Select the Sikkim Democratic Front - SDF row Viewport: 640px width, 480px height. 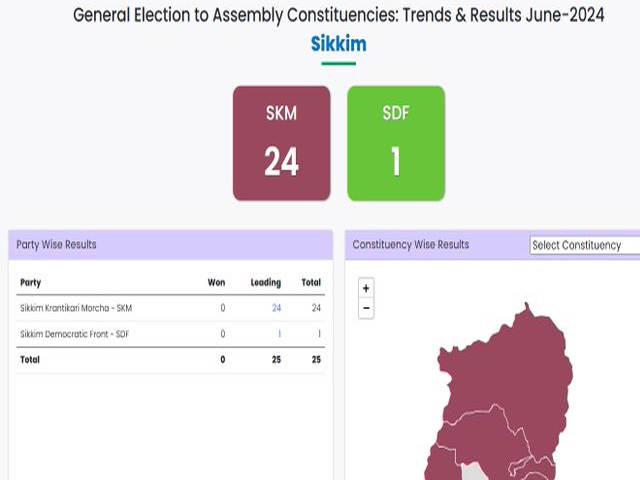171,334
